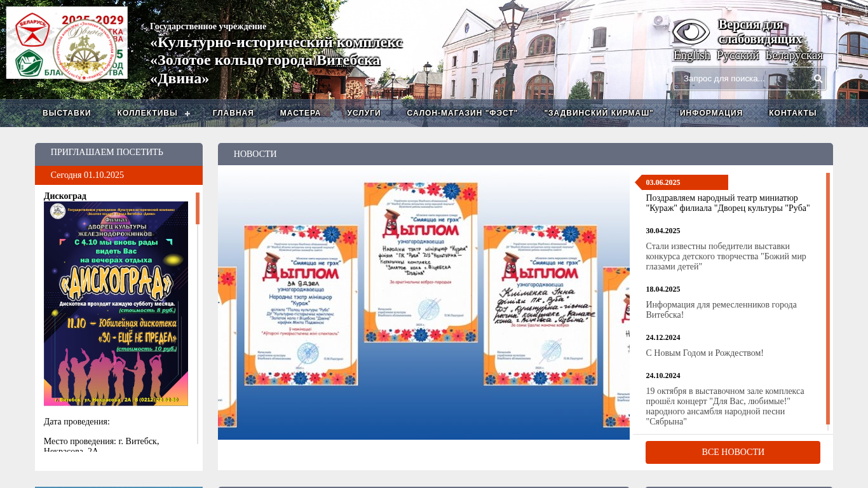
Task: Switch site language to English
Action: 692,55
